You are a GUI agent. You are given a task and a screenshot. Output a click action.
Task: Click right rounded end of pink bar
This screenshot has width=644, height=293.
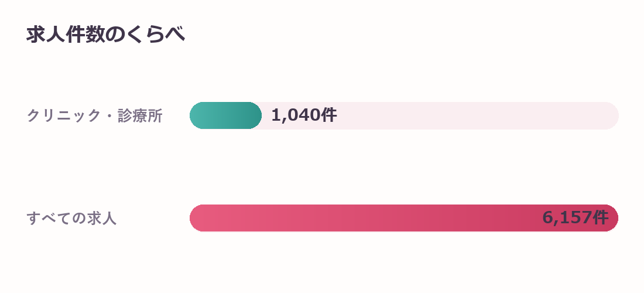[612, 218]
